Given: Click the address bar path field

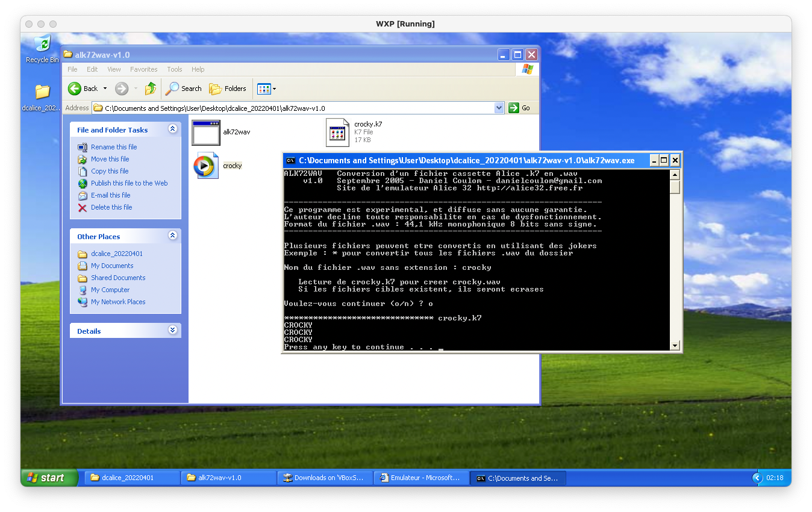Looking at the screenshot, I should tap(293, 108).
